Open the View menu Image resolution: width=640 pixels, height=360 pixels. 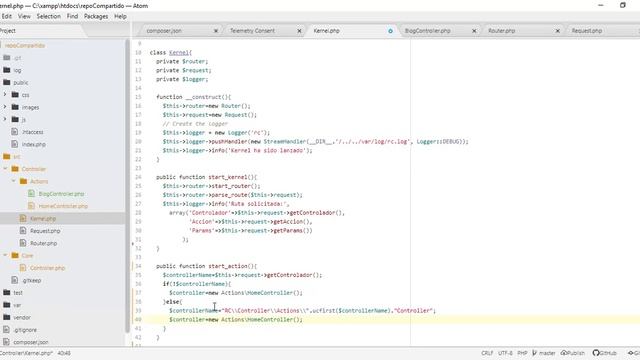coord(24,16)
